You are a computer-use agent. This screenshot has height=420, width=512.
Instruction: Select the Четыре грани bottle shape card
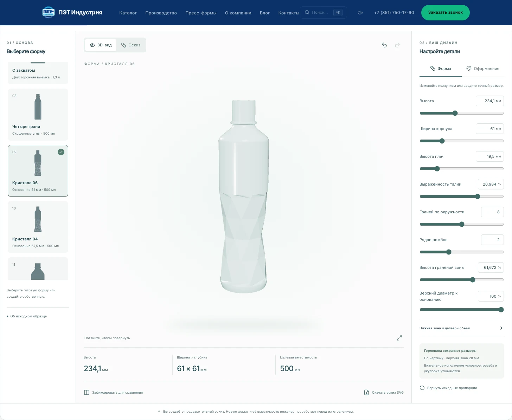point(38,115)
